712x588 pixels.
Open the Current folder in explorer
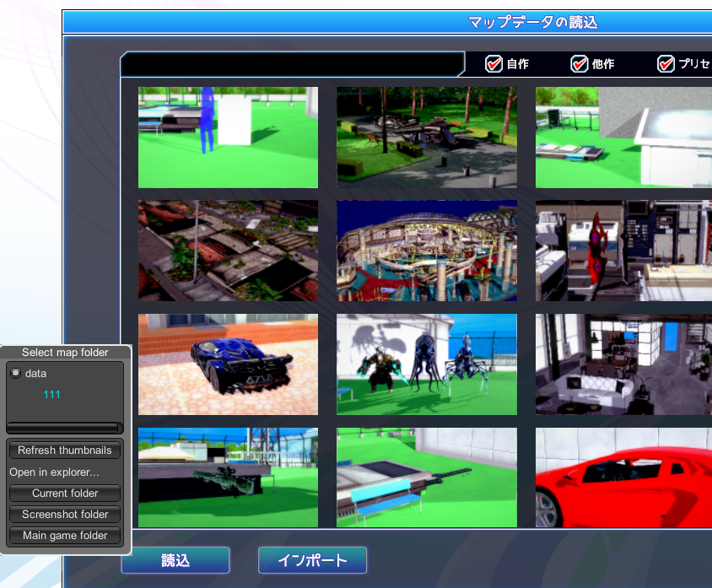pyautogui.click(x=65, y=494)
